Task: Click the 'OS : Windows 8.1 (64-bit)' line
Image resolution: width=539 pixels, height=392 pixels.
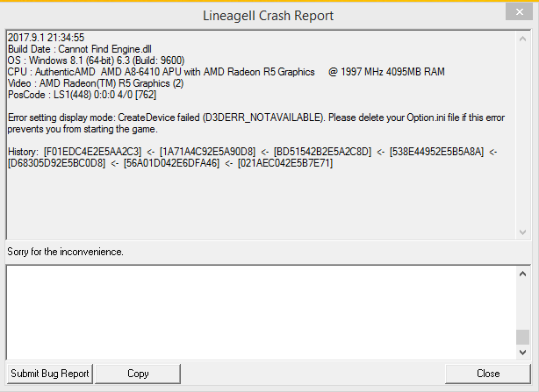Action: pos(96,61)
